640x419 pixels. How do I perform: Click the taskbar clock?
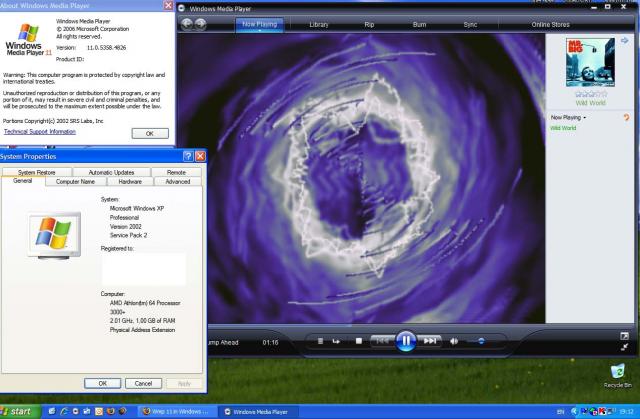click(626, 412)
